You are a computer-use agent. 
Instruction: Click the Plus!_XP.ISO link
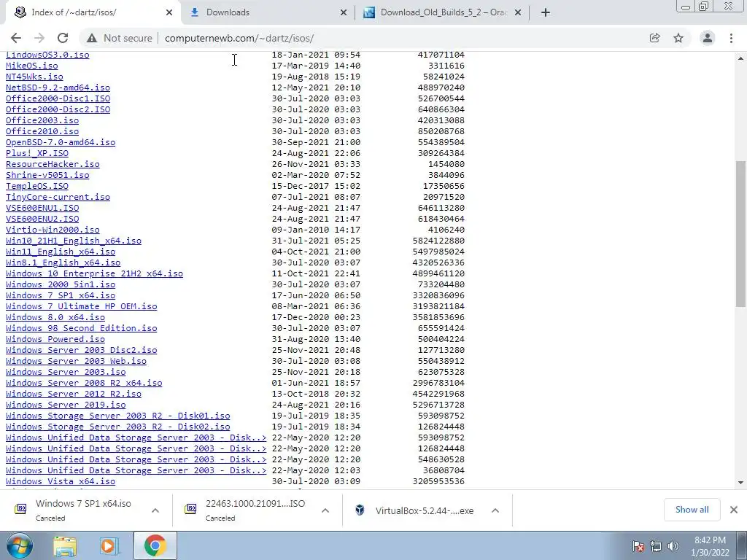(x=37, y=153)
